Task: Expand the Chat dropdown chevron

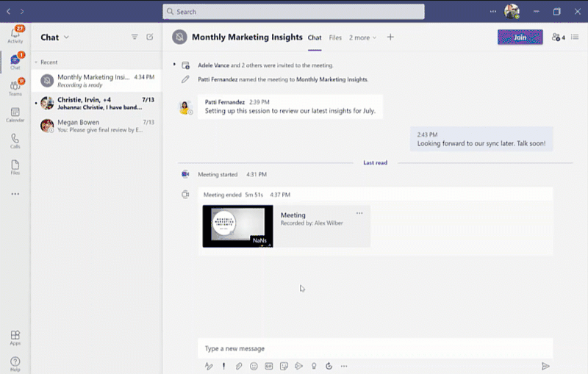Action: 66,37
